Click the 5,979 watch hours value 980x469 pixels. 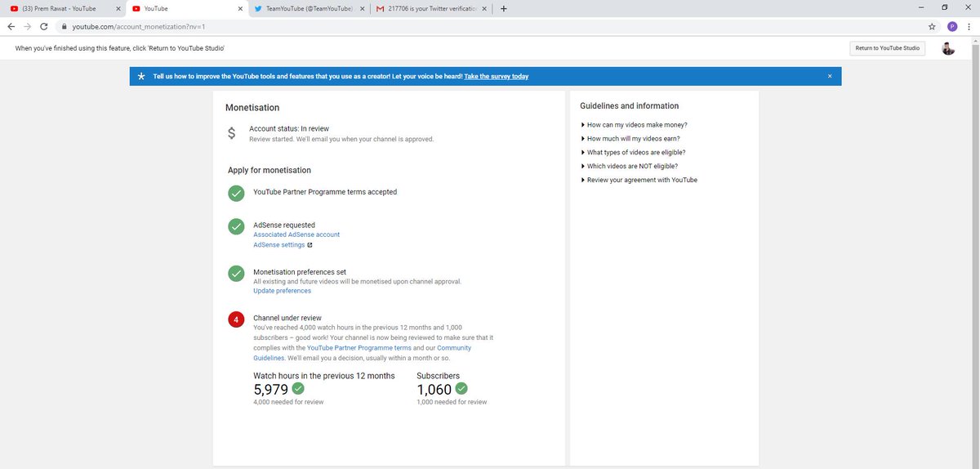271,390
